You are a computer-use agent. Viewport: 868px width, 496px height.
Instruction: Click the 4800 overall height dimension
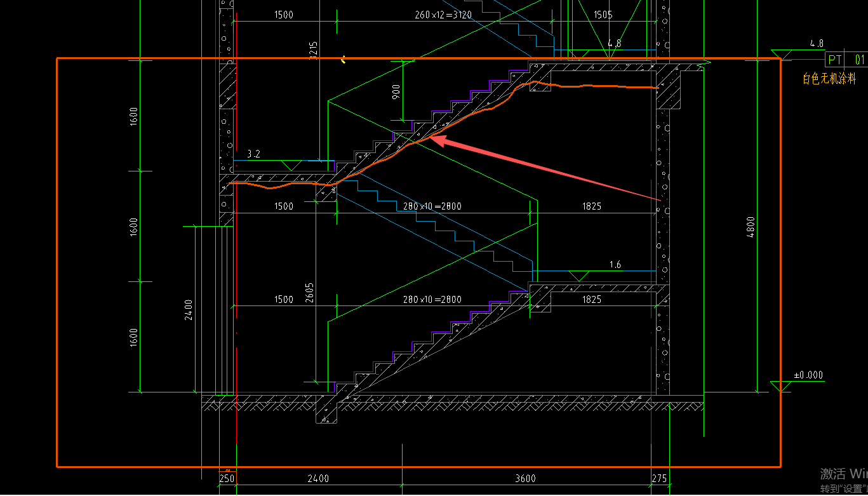[751, 227]
